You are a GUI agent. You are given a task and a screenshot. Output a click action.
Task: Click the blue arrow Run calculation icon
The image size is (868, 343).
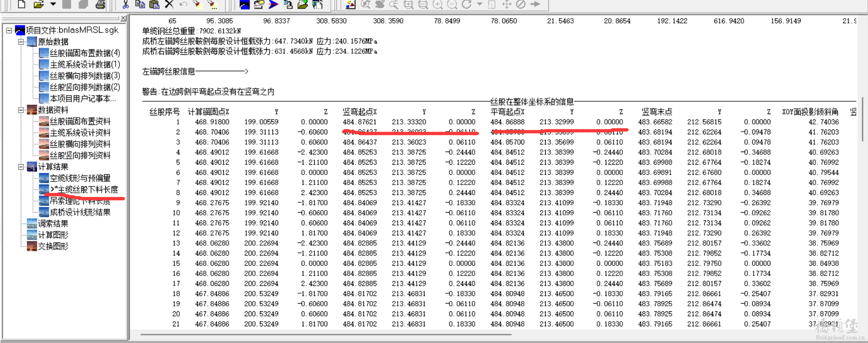pyautogui.click(x=274, y=5)
